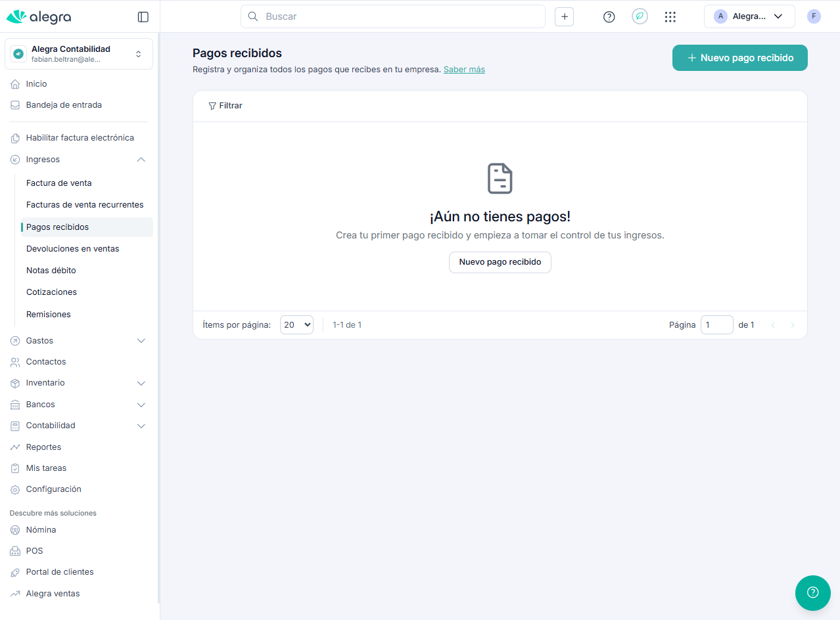840x620 pixels.
Task: Open Factura de venta menu item
Action: [58, 183]
